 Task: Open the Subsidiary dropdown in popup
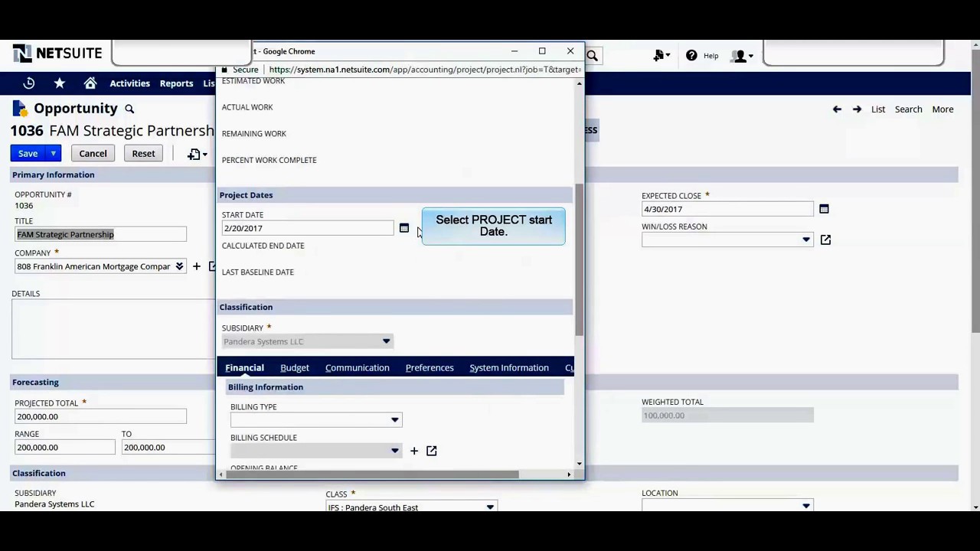386,341
